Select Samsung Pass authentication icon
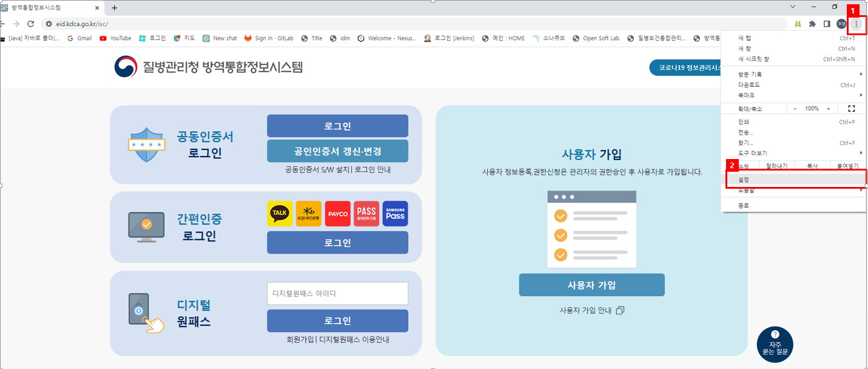This screenshot has width=868, height=369. click(395, 214)
